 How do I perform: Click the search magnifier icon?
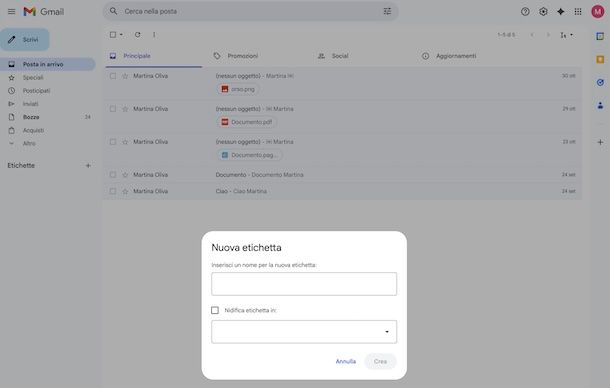113,11
